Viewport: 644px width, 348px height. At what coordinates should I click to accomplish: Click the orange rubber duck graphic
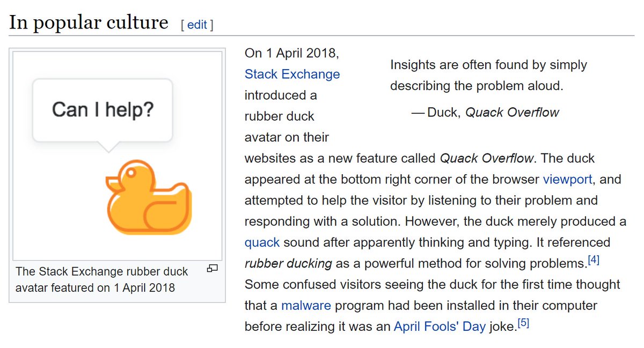pos(149,197)
